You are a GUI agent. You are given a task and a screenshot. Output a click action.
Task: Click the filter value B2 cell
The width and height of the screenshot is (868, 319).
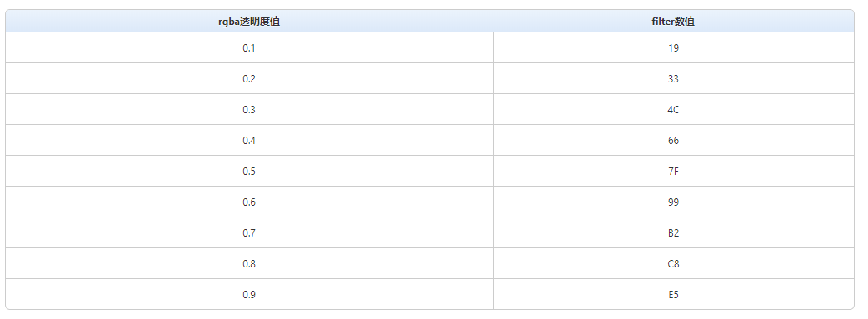point(674,232)
